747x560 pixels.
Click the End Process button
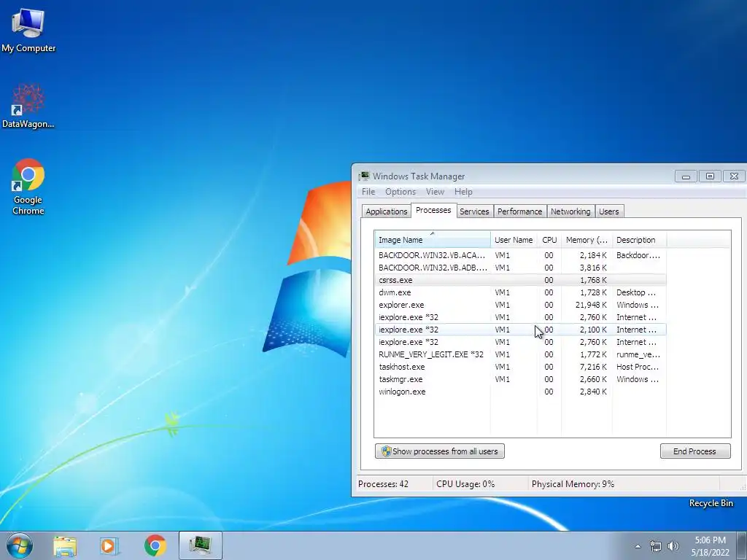pyautogui.click(x=695, y=451)
